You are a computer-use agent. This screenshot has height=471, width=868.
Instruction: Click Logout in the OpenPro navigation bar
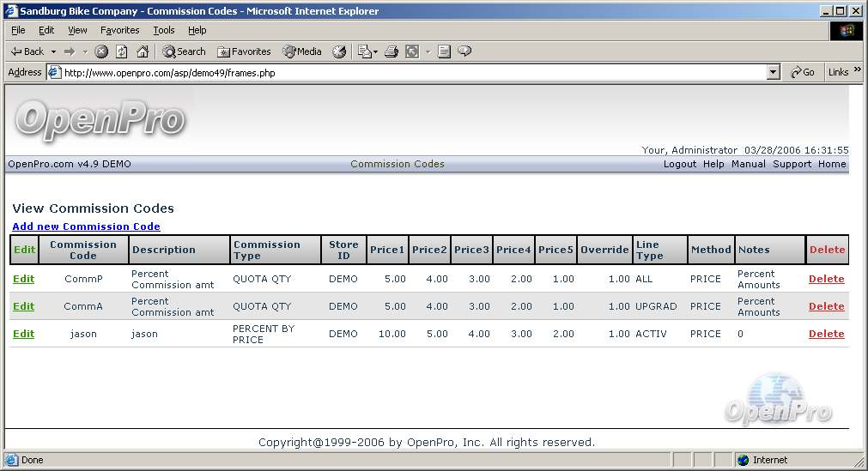coord(679,164)
